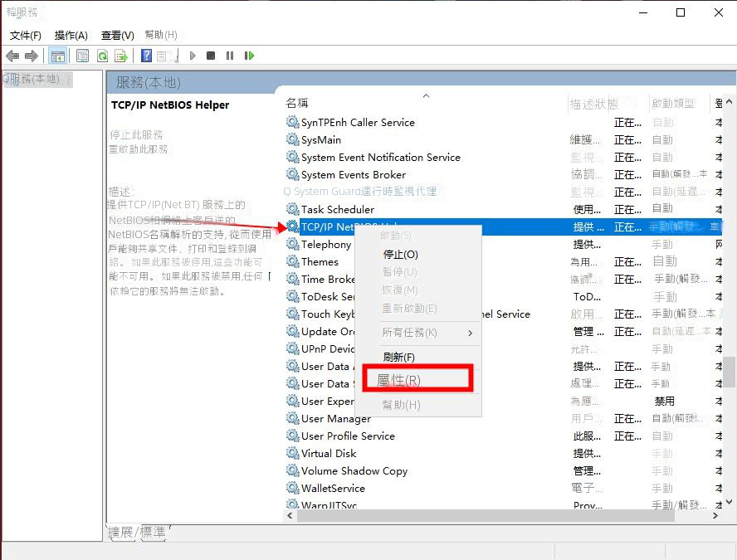The width and height of the screenshot is (737, 560).
Task: Sort by the 名稱 column header
Action: click(x=297, y=103)
